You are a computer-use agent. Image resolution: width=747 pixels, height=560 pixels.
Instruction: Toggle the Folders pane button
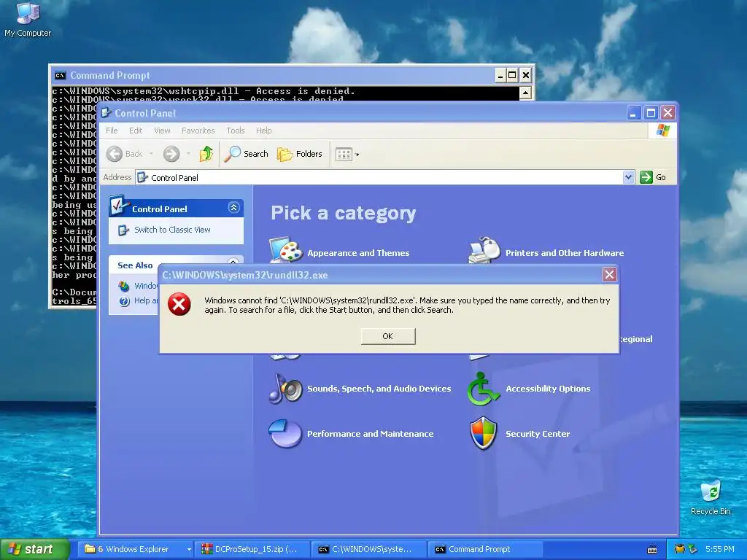pyautogui.click(x=300, y=154)
